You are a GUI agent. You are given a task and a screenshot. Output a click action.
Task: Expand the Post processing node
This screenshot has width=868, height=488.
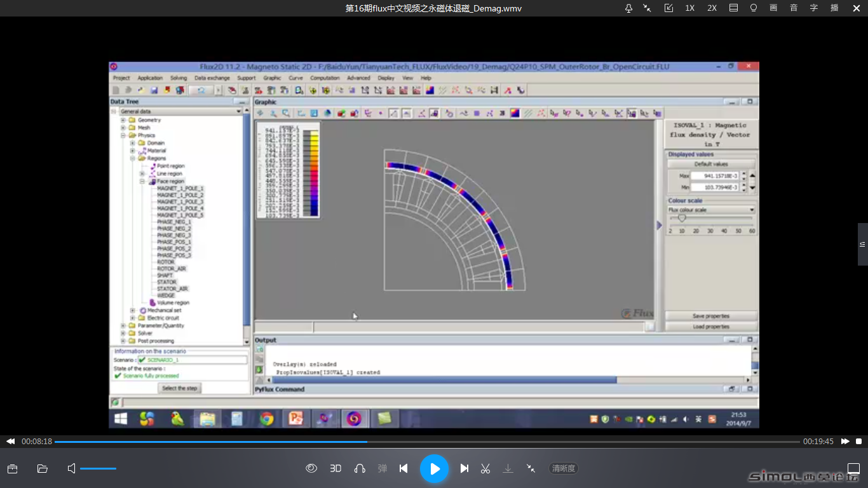point(123,341)
